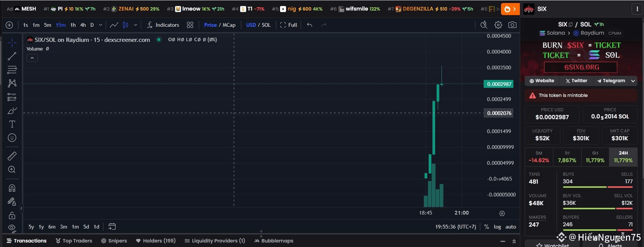Set chart range to 5d

pyautogui.click(x=86, y=227)
